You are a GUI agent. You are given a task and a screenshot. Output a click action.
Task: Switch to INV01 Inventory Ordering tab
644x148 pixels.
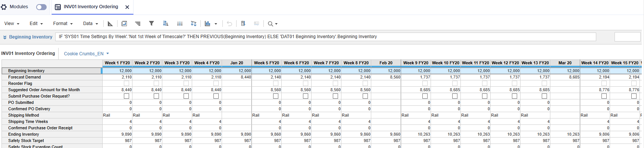click(x=91, y=7)
